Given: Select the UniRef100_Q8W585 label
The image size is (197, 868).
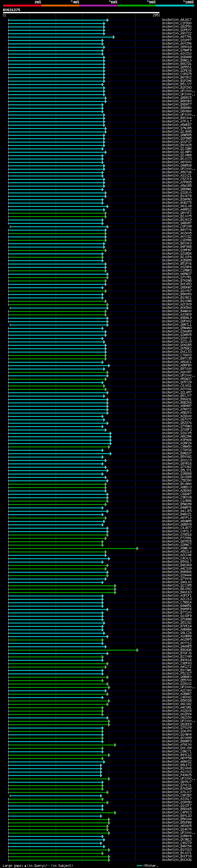Looking at the screenshot, I should click(177, 135).
